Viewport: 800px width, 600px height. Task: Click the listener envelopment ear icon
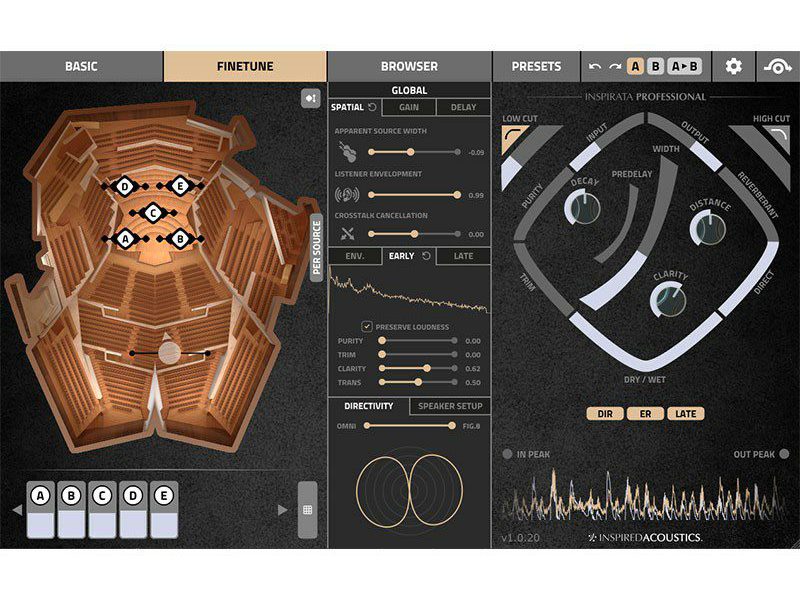pyautogui.click(x=347, y=194)
